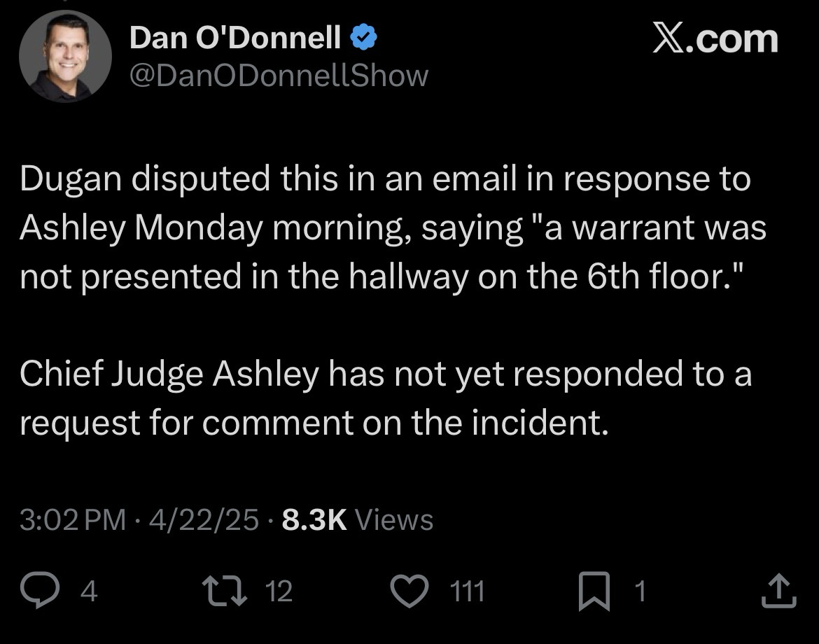Viewport: 819px width, 644px height.
Task: Click the 3:02 PM timestamp
Action: 73,520
